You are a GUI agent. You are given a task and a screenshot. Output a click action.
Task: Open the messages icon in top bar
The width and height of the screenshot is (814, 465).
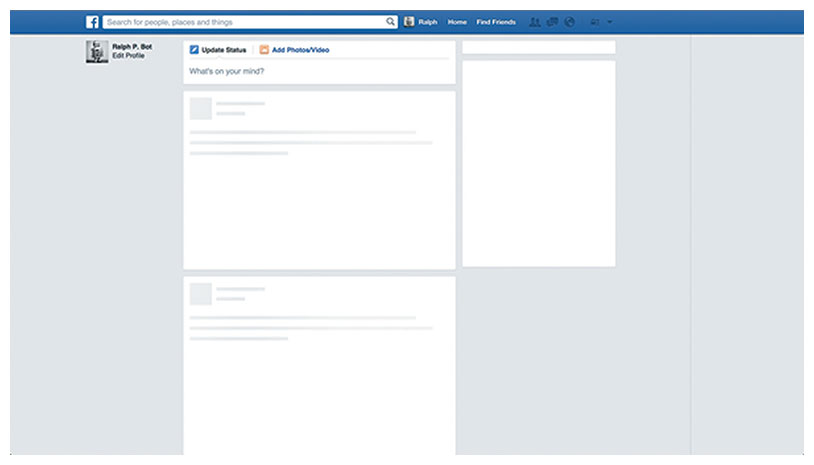tap(552, 22)
